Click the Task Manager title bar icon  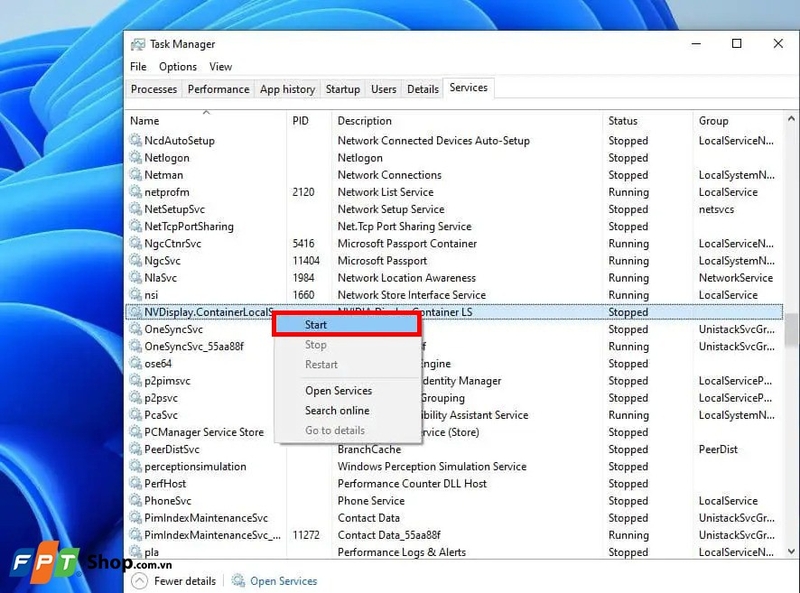click(x=137, y=44)
